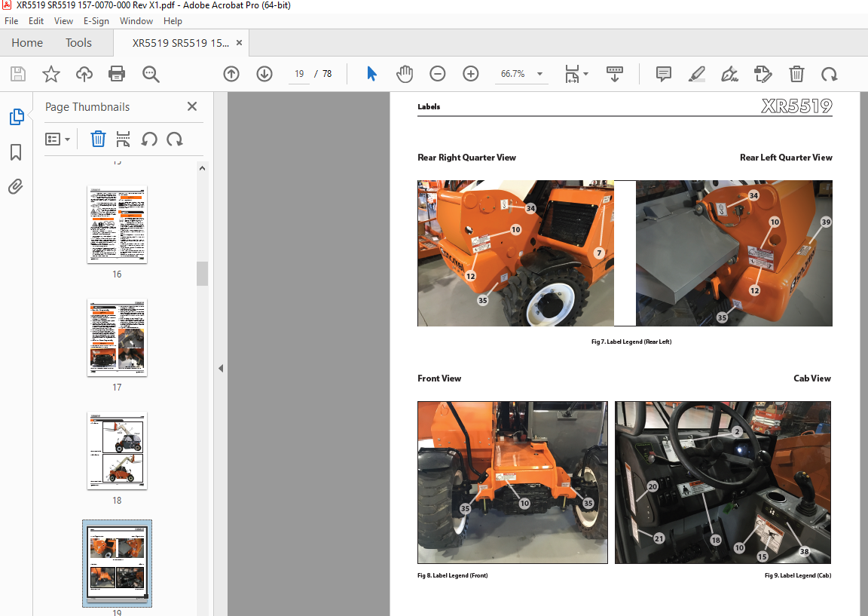Go to next page arrow
The height and width of the screenshot is (616, 868).
click(x=264, y=74)
